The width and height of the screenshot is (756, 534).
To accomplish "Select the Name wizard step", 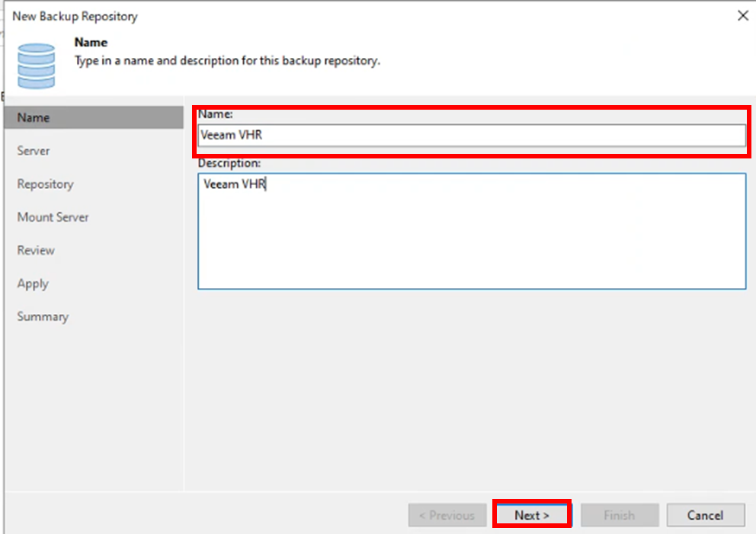I will click(x=94, y=117).
